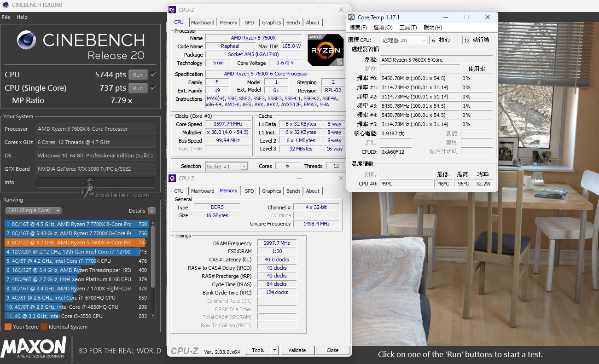The height and width of the screenshot is (364, 599).
Task: Open the Tools dropdown arrow
Action: point(274,350)
